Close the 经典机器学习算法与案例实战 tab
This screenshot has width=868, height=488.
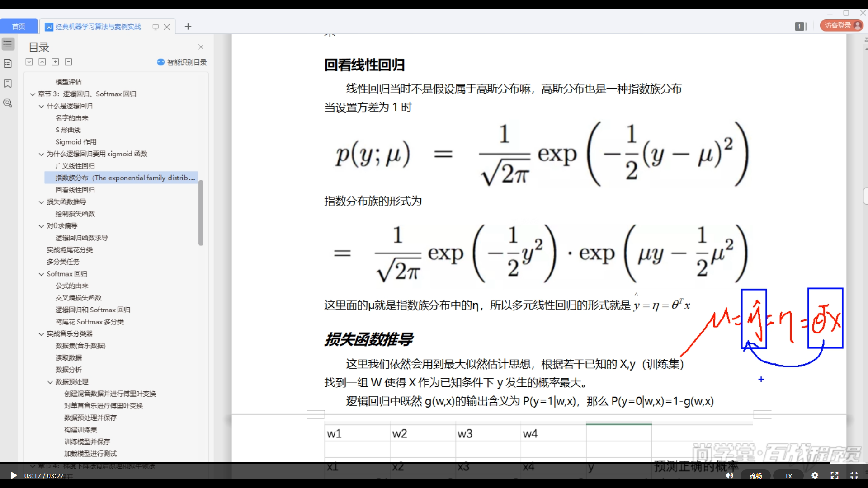167,27
